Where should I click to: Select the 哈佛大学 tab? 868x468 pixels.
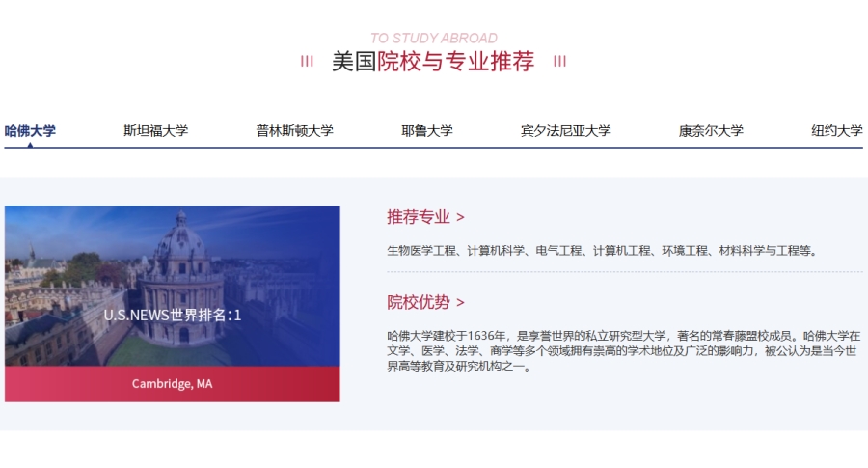click(x=30, y=130)
